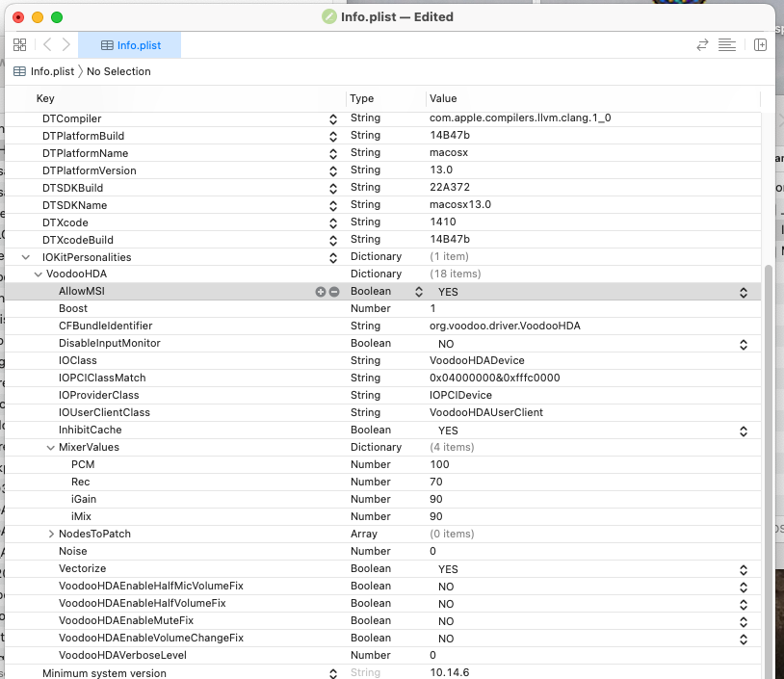Change the VoodooHDAEnableVolumeChangeFix value popup

click(x=744, y=639)
